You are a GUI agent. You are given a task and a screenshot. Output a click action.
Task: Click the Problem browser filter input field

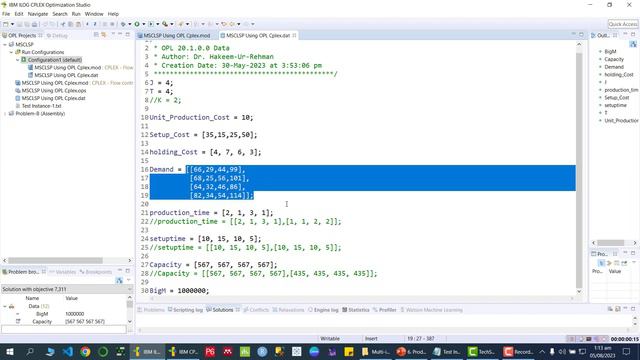click(64, 329)
